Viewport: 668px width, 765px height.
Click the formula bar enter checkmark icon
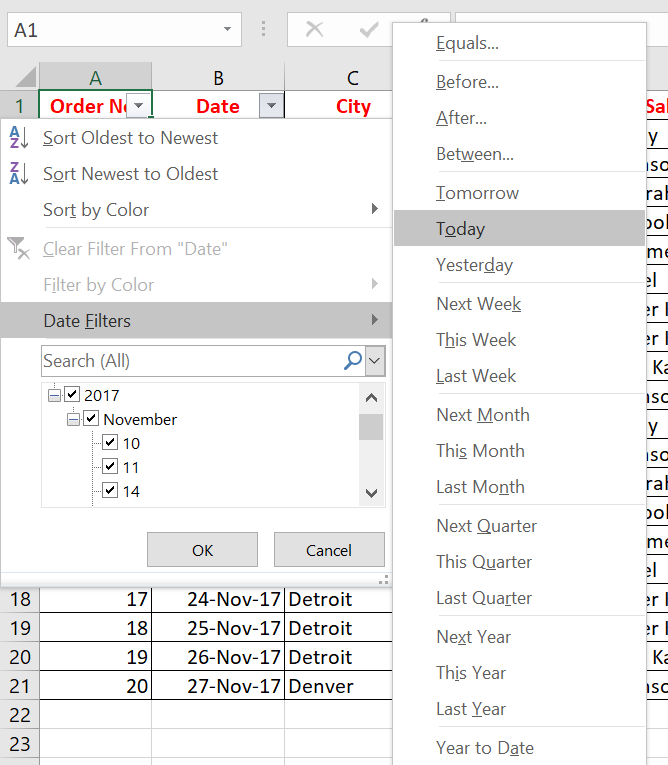click(368, 30)
